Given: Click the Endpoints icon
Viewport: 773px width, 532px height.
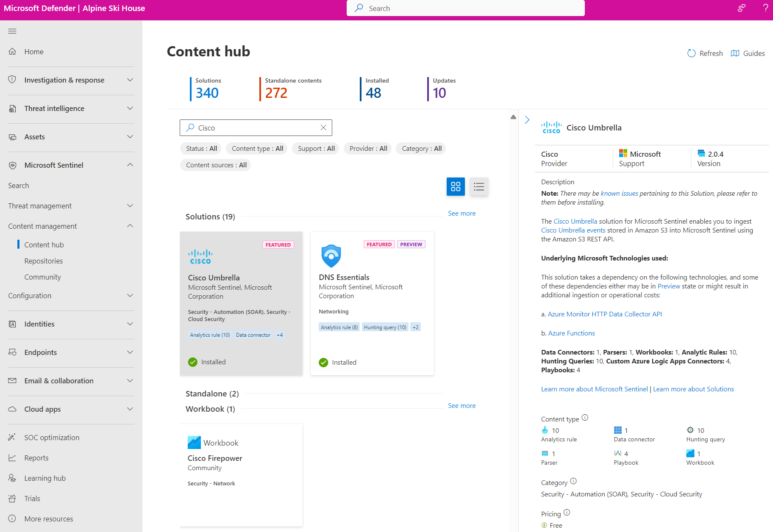Looking at the screenshot, I should pyautogui.click(x=12, y=352).
